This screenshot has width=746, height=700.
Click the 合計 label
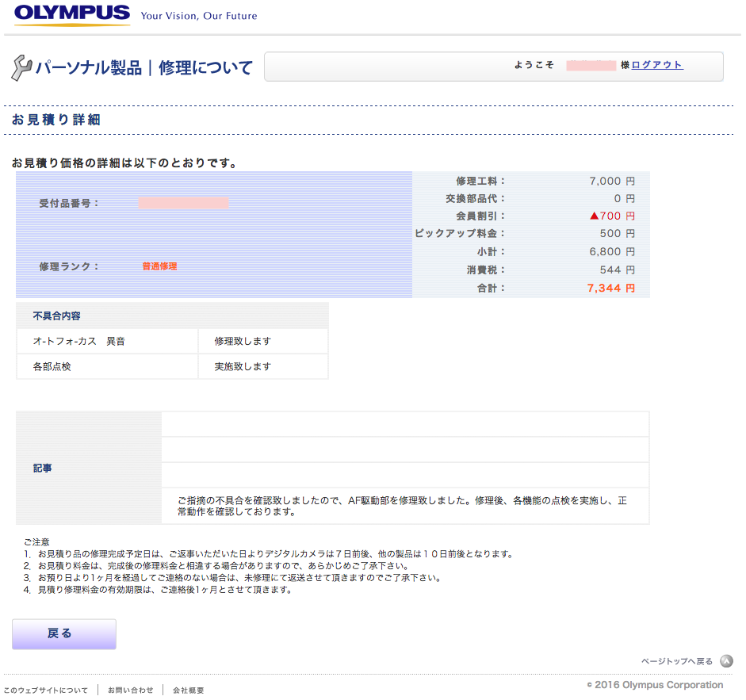coord(491,288)
